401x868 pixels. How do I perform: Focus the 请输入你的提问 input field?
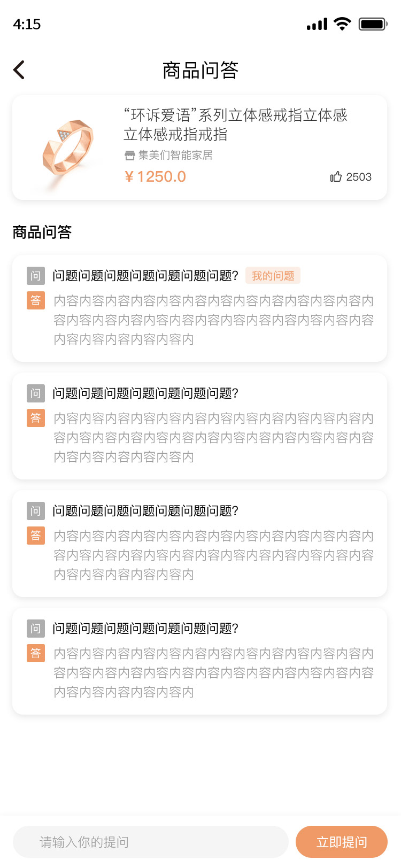point(151,842)
